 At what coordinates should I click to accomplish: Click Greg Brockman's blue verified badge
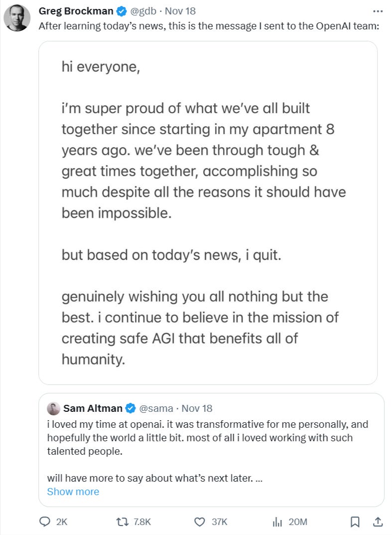pos(122,11)
